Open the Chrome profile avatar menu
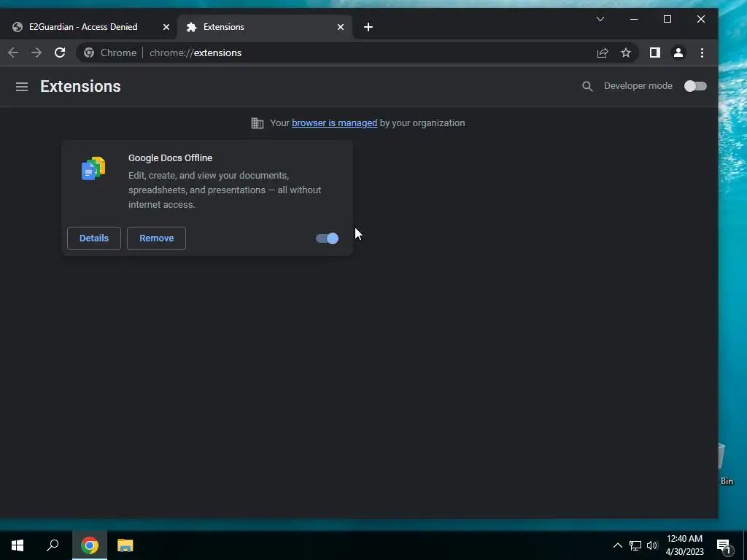The height and width of the screenshot is (560, 747). [678, 52]
